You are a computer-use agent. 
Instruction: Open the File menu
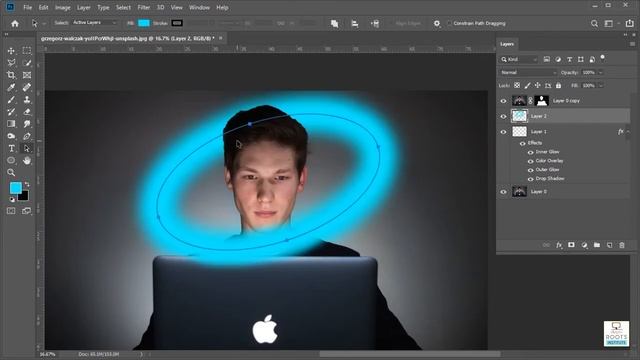27,7
